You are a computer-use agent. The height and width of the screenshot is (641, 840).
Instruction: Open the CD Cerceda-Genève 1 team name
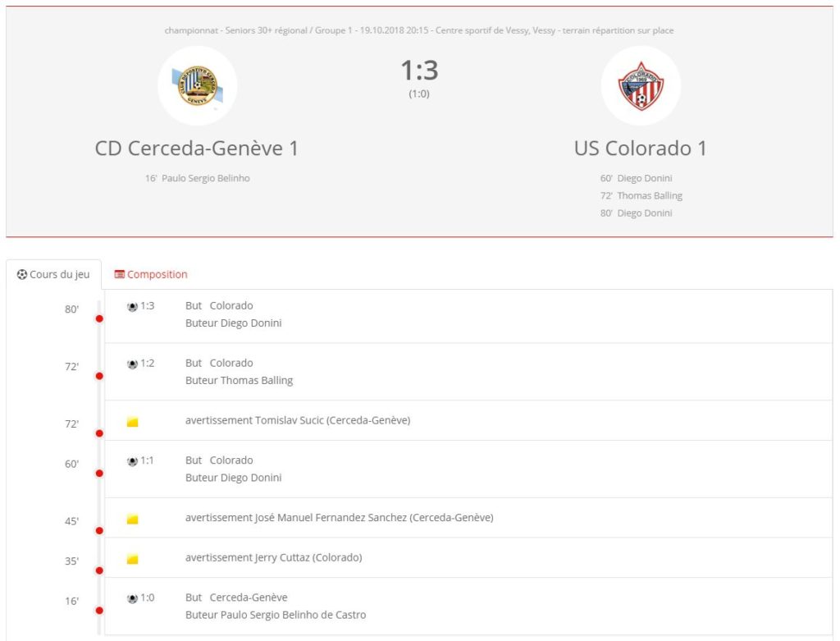pos(197,149)
